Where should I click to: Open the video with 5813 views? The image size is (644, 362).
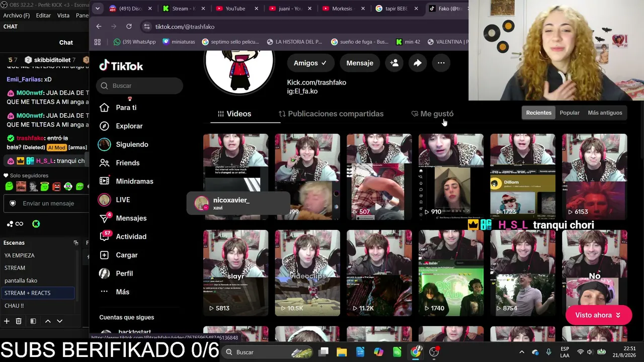[235, 273]
